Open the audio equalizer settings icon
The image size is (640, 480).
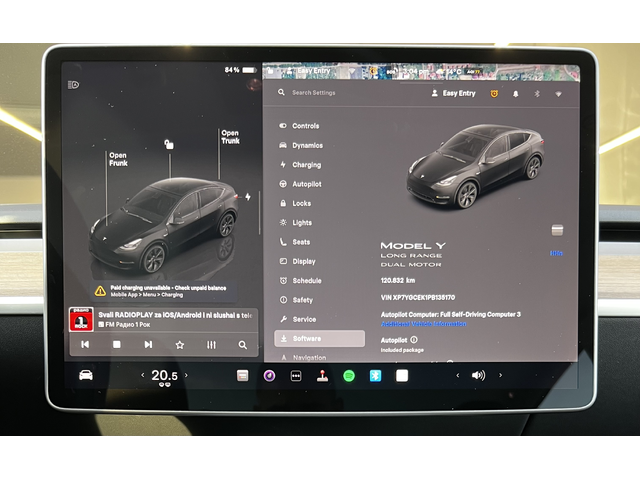(x=211, y=345)
